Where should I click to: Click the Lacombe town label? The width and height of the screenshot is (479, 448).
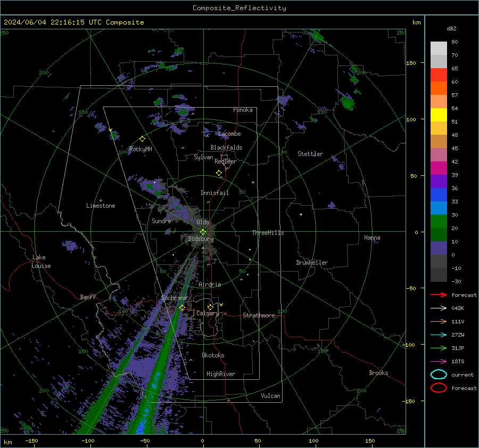click(x=229, y=134)
